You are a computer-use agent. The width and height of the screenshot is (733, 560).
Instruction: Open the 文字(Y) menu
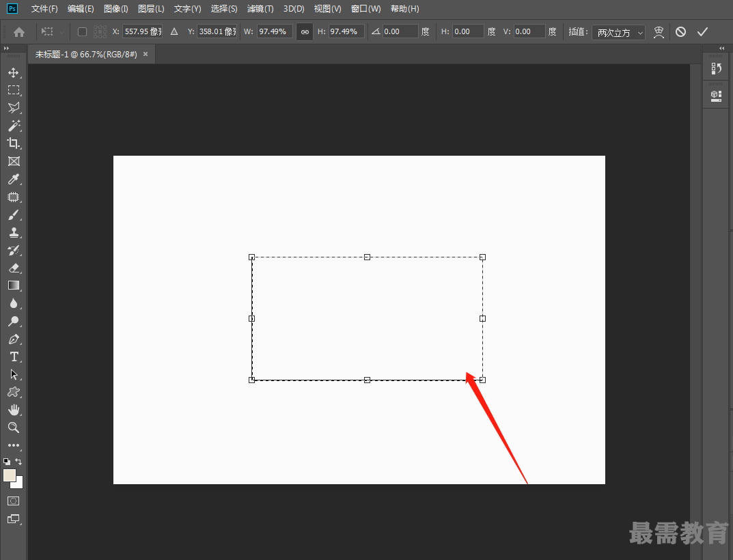(187, 9)
